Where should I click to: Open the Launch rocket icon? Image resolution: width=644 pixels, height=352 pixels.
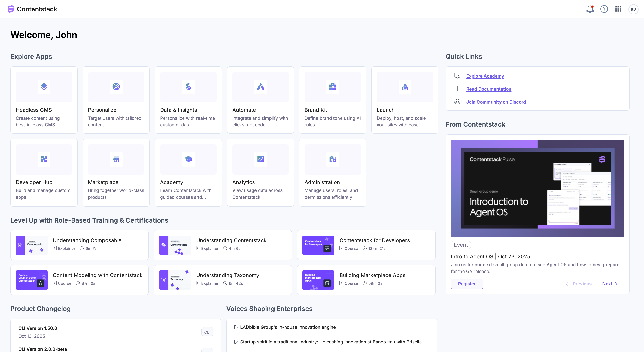coord(405,87)
